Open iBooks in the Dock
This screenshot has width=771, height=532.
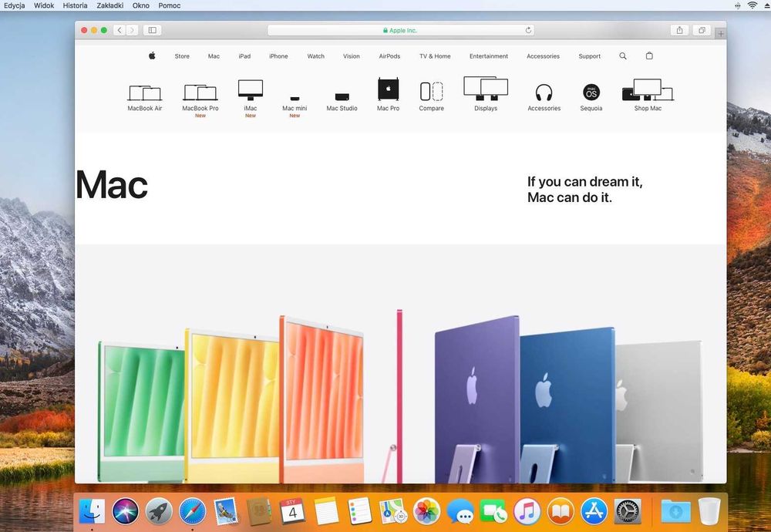click(x=561, y=511)
